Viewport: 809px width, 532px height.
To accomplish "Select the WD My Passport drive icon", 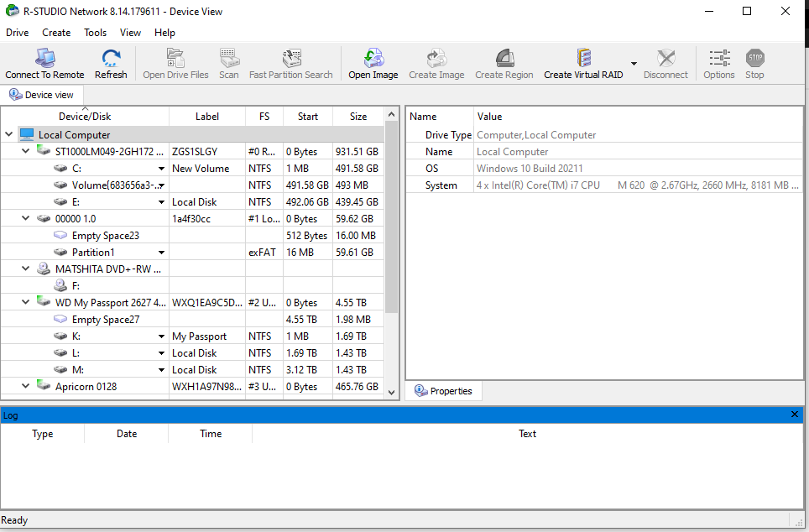I will (x=44, y=302).
